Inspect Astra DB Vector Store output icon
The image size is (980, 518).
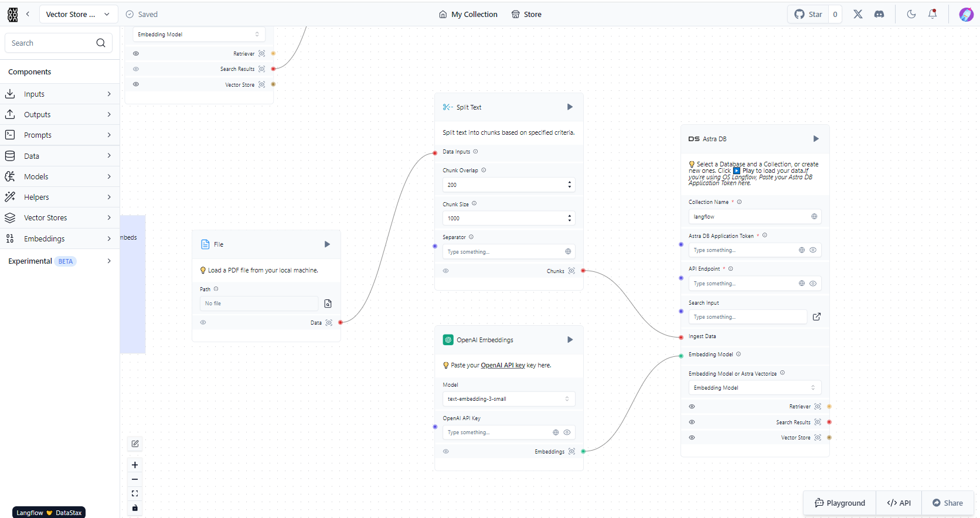point(818,437)
